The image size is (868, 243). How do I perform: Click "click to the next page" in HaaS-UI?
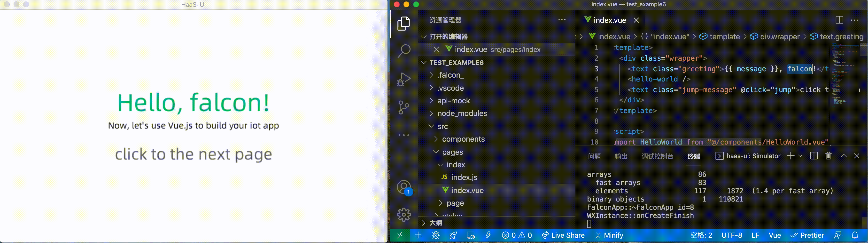[194, 154]
